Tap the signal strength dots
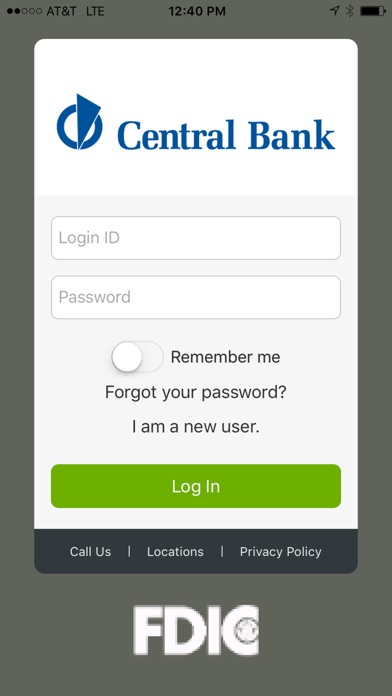Viewport: 392px width, 696px height. pos(25,11)
